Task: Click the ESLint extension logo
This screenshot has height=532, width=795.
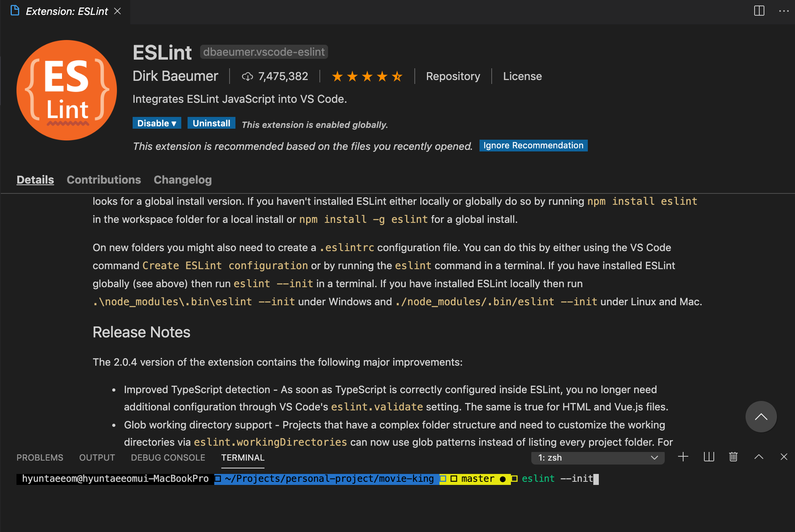Action: point(67,90)
